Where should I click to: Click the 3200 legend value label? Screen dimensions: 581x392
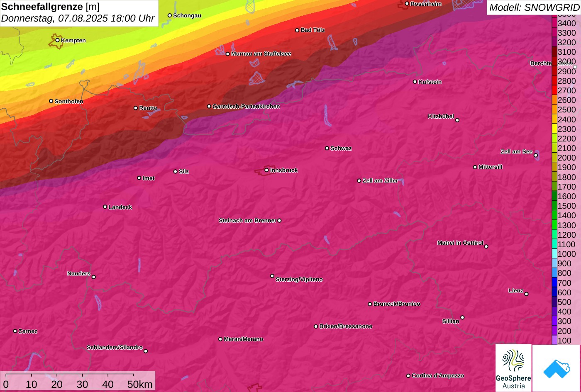(567, 42)
